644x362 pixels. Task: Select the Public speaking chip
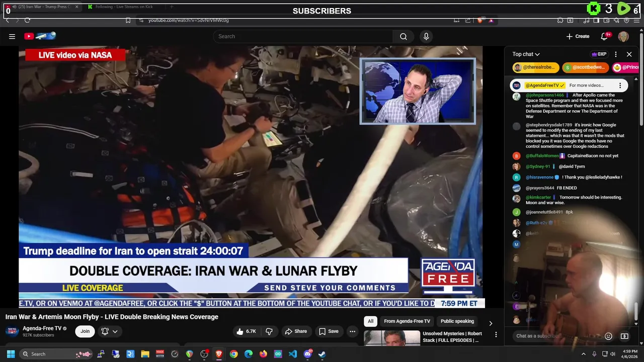[x=457, y=321]
